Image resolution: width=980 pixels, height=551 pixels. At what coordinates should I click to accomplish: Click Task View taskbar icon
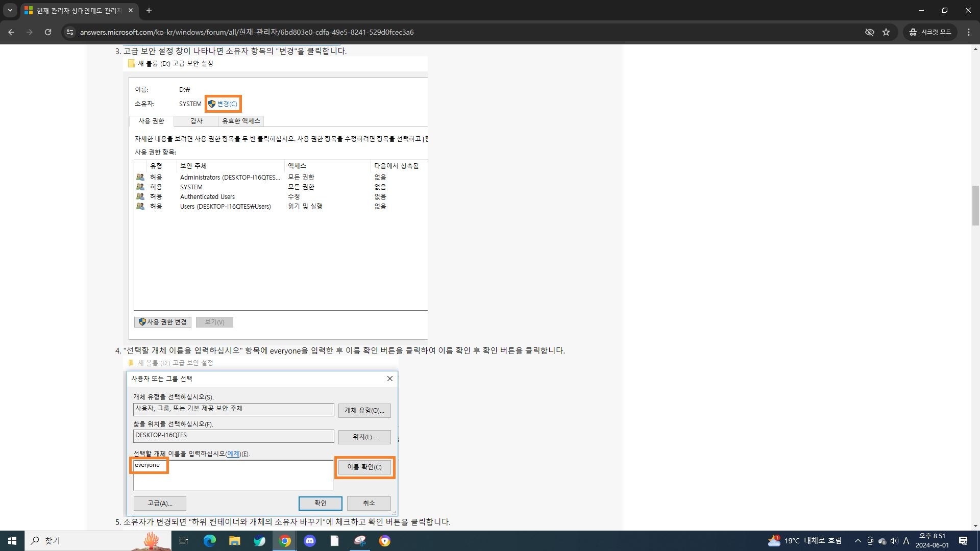pyautogui.click(x=184, y=541)
